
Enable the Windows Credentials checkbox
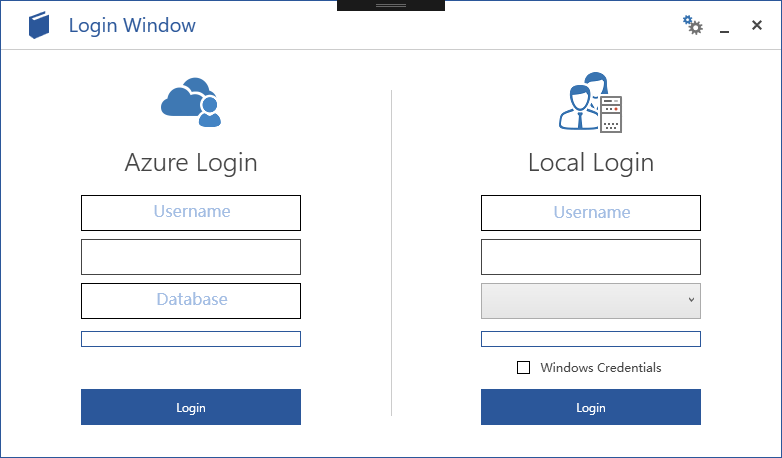point(523,368)
